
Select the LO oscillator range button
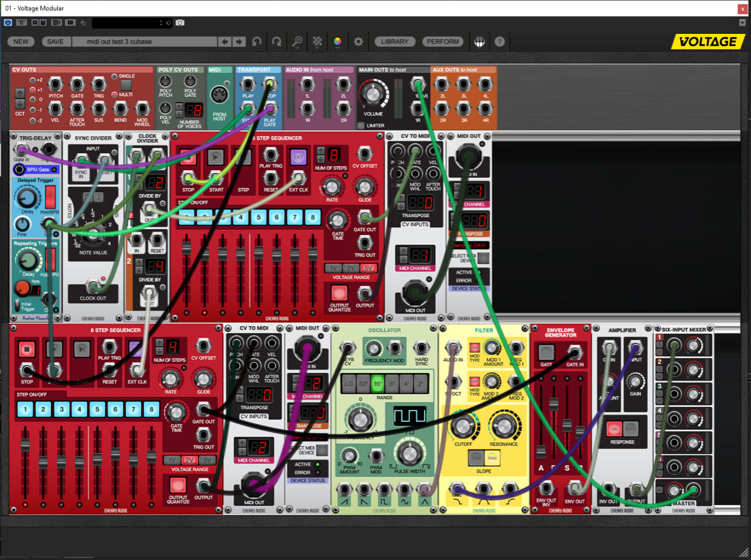point(349,384)
